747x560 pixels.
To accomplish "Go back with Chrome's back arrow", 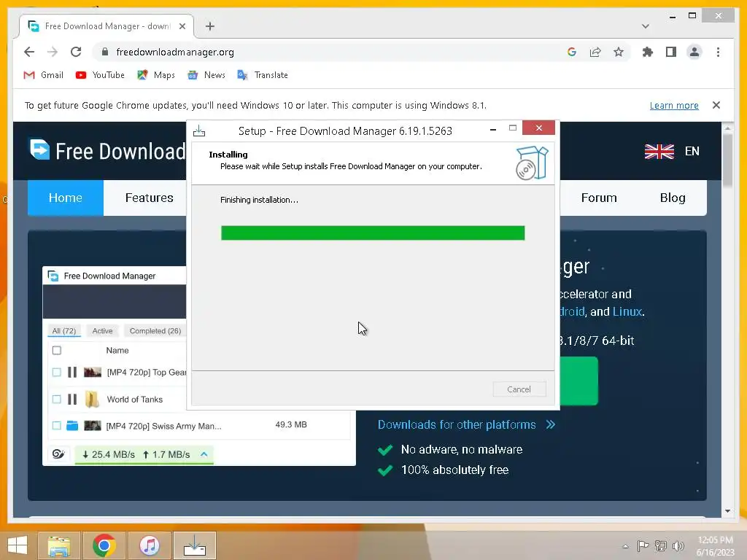I will click(29, 52).
